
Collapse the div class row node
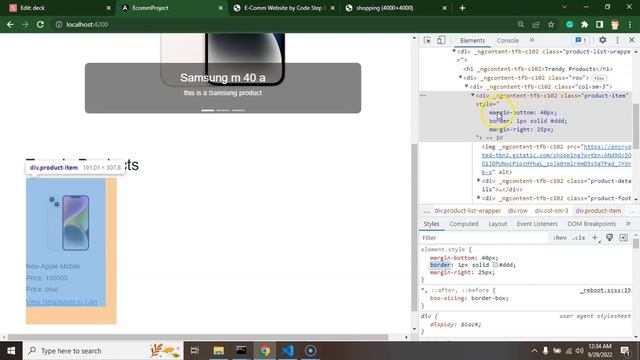460,77
